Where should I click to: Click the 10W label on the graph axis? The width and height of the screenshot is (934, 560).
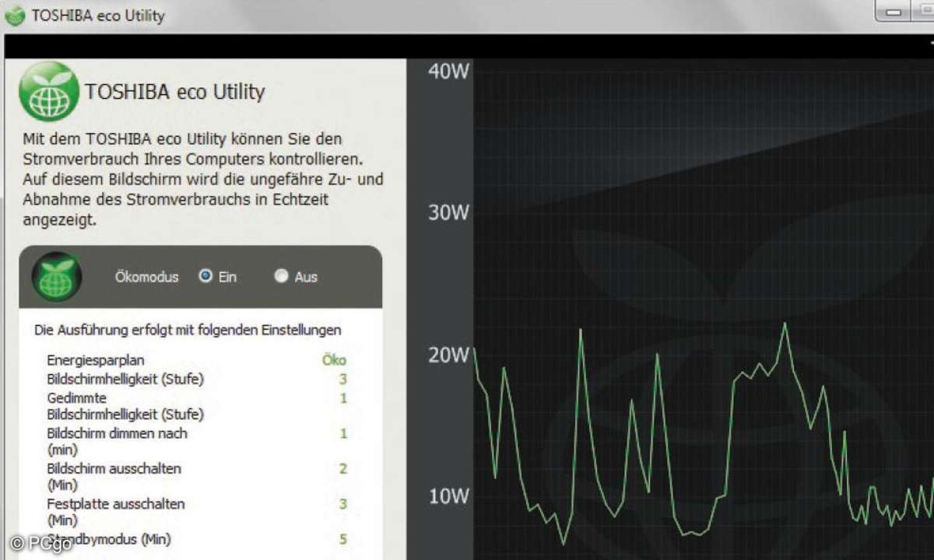pyautogui.click(x=449, y=496)
